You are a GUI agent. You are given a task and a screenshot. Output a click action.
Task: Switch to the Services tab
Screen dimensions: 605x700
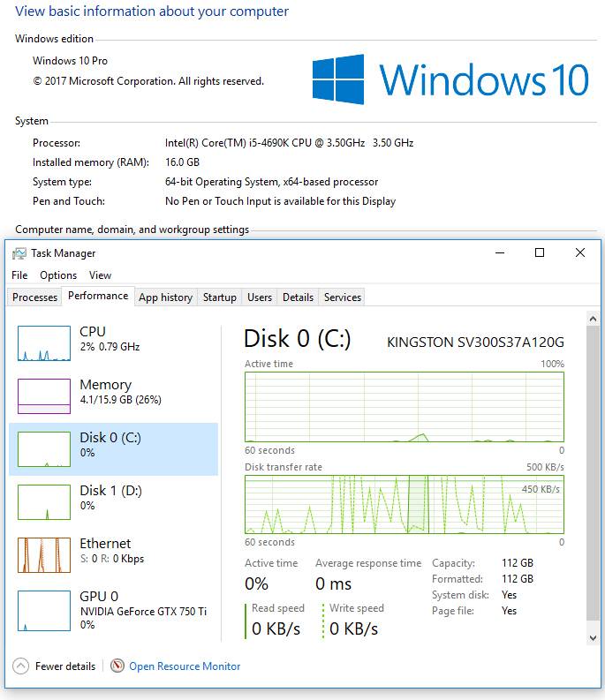343,297
